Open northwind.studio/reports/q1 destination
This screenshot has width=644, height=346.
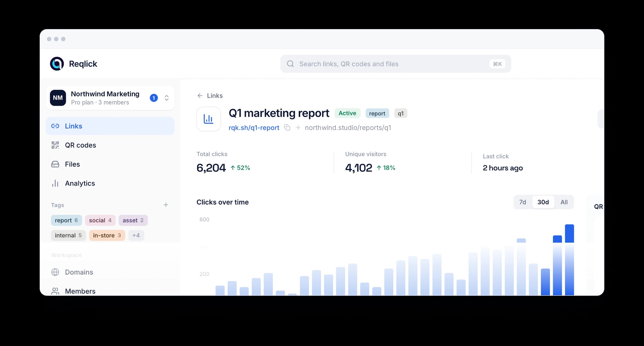(348, 128)
